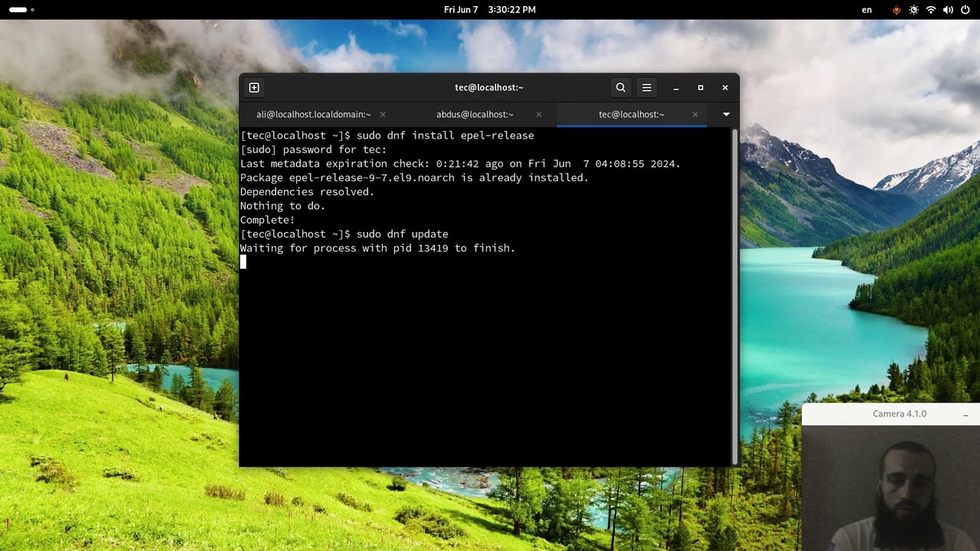
Task: Click the 'Dependencies resolved.' line
Action: pyautogui.click(x=307, y=192)
